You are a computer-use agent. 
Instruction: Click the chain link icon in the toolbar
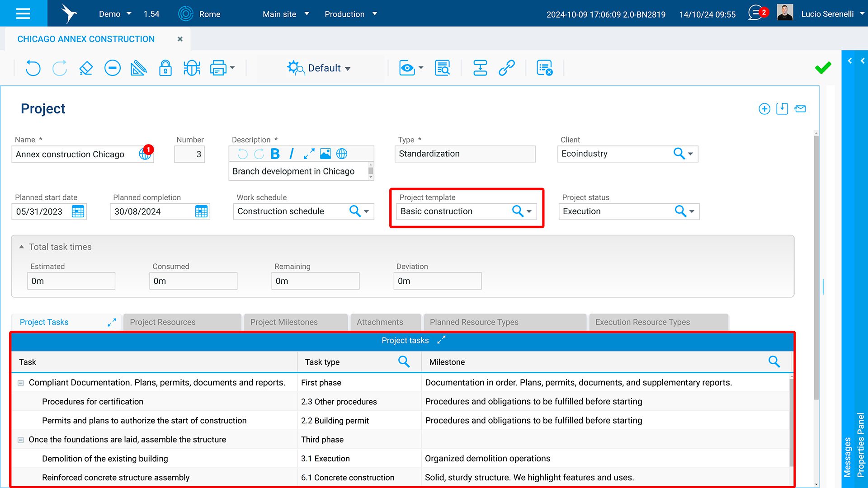[x=507, y=68]
